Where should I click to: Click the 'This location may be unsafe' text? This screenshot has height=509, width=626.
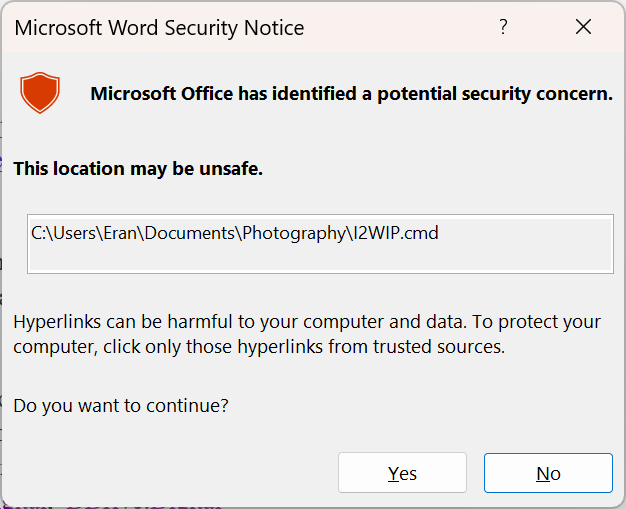[138, 169]
